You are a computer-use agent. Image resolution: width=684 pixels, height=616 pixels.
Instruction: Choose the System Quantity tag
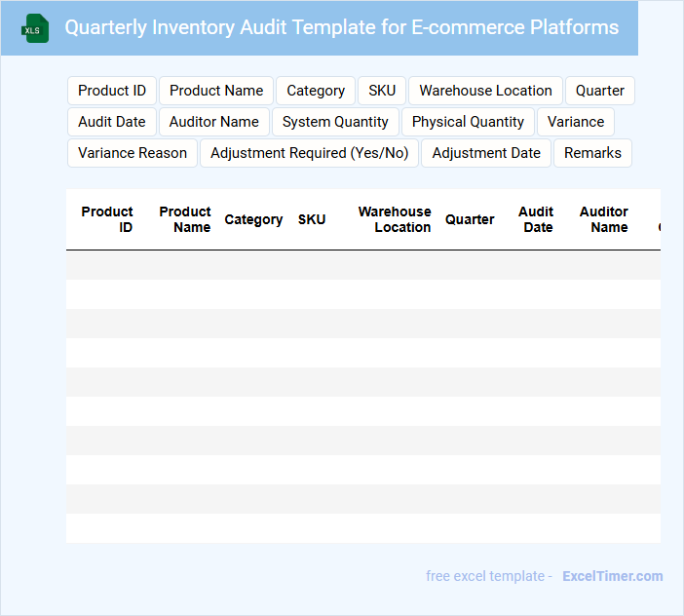tap(335, 122)
